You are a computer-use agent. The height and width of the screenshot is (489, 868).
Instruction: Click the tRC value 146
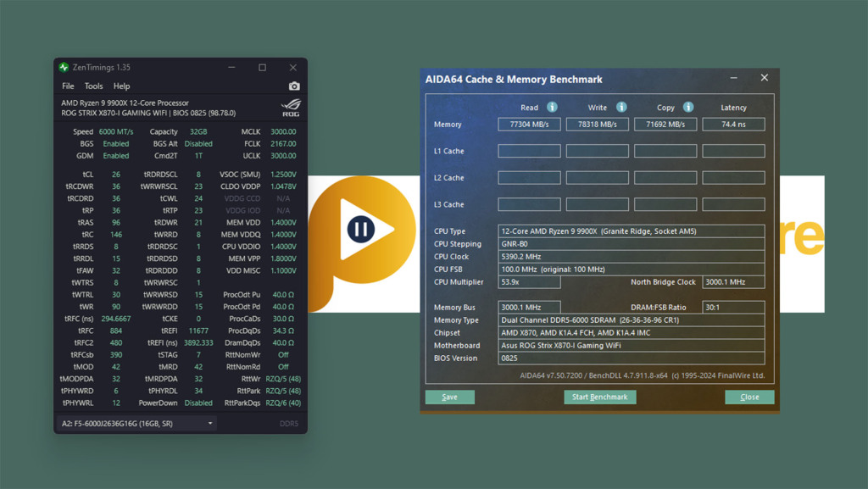(x=116, y=235)
